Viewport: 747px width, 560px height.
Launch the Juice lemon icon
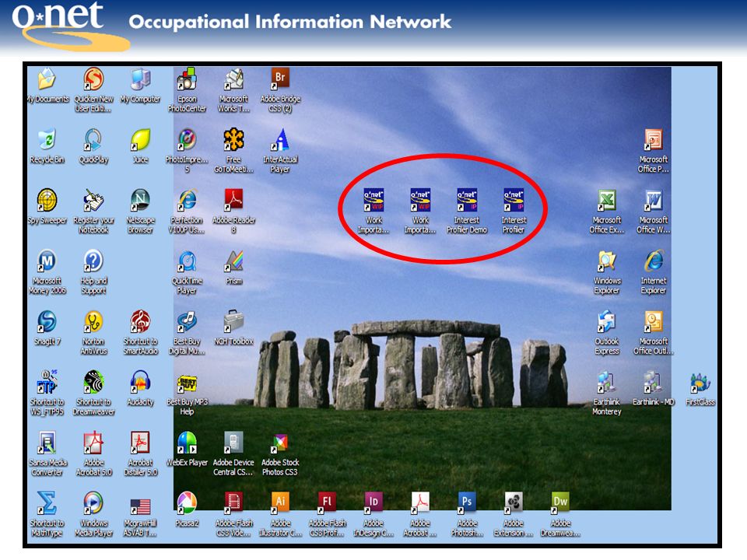click(140, 139)
